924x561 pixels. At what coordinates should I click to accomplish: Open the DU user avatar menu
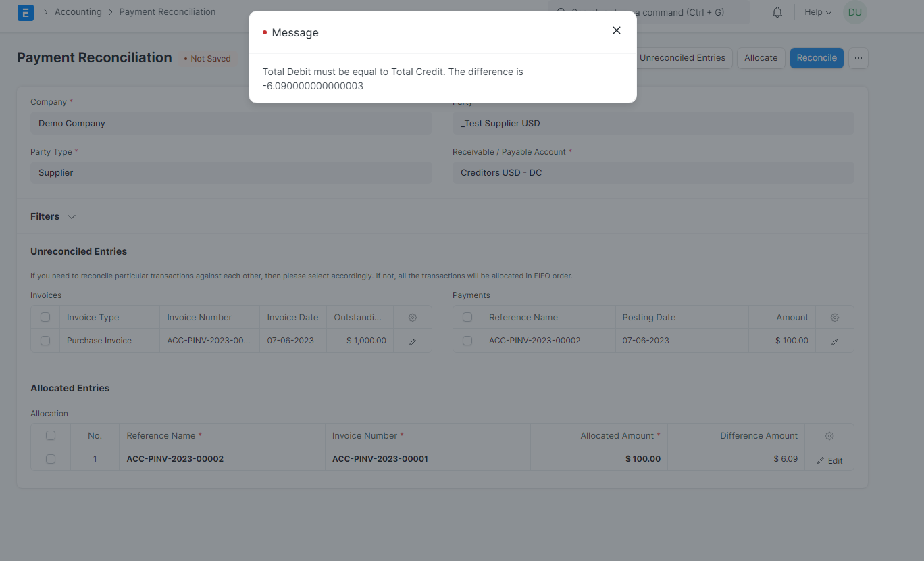(x=854, y=11)
